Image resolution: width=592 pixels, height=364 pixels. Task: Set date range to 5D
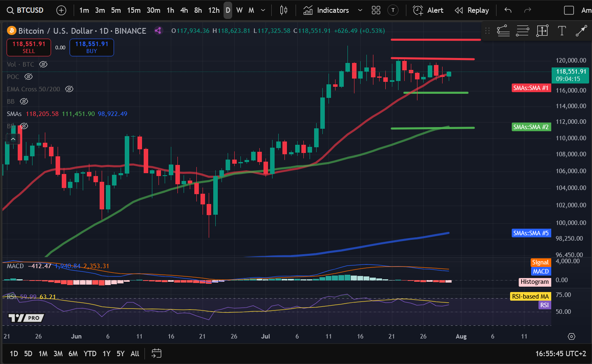28,354
